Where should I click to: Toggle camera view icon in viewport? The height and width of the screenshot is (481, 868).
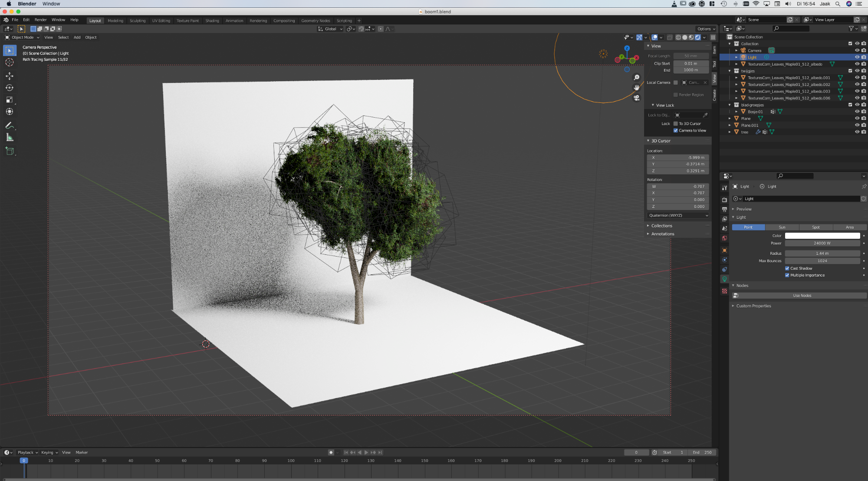pos(637,98)
